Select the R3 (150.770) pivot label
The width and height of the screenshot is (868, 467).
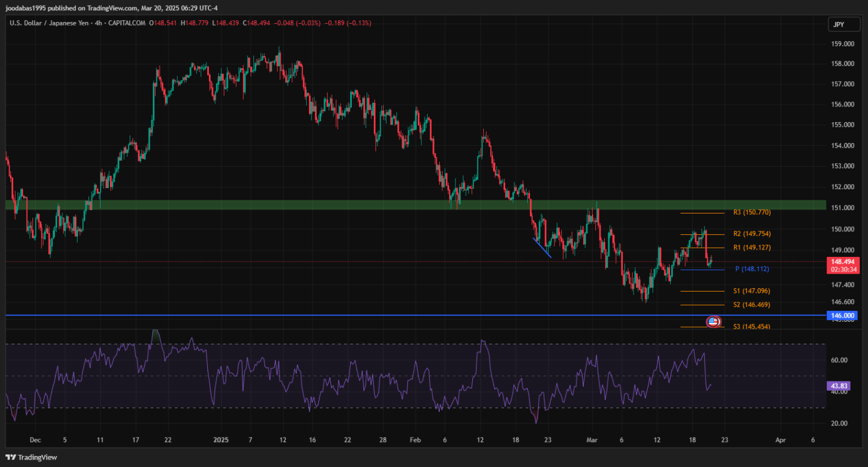[752, 212]
